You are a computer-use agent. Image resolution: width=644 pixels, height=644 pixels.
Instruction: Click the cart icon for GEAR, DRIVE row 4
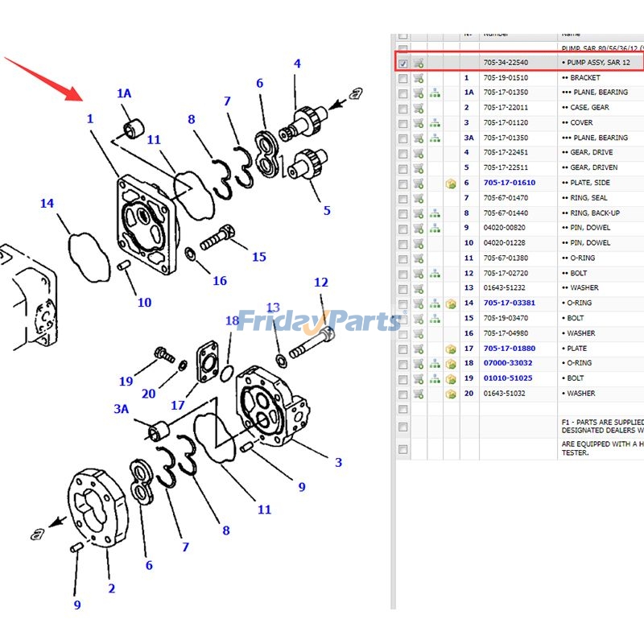(419, 152)
